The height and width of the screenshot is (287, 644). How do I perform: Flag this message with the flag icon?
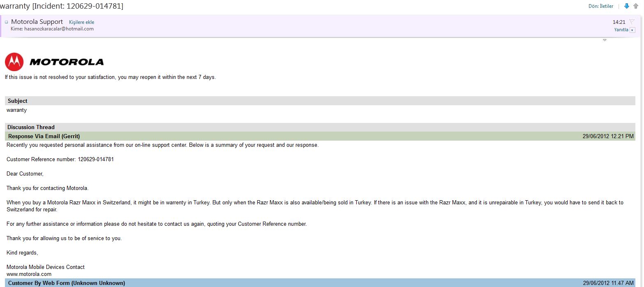632,22
